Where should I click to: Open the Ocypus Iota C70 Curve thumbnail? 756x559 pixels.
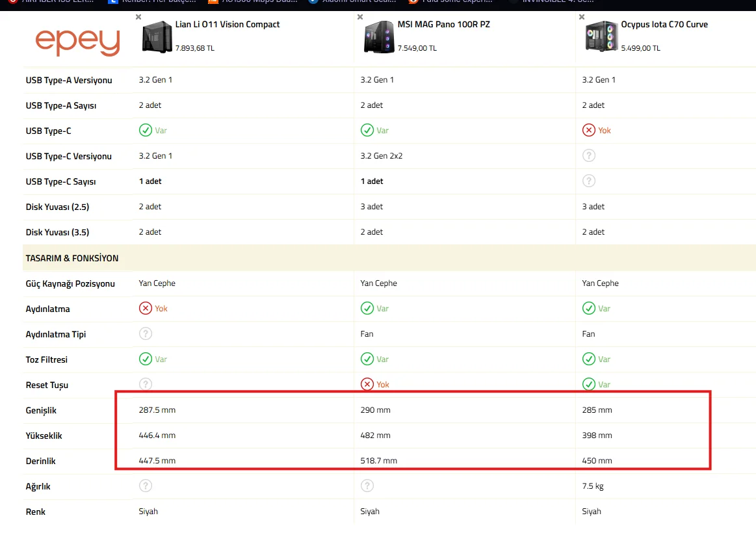(x=601, y=36)
